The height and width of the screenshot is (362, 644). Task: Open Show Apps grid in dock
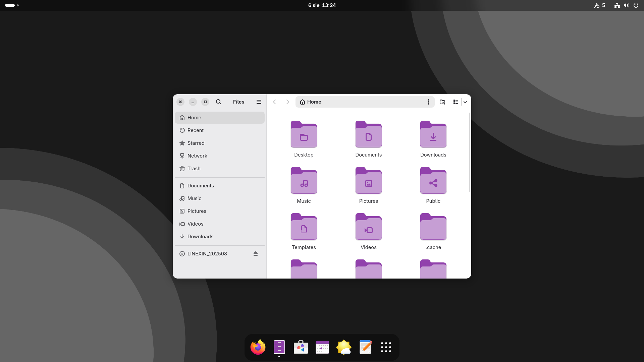(x=386, y=347)
